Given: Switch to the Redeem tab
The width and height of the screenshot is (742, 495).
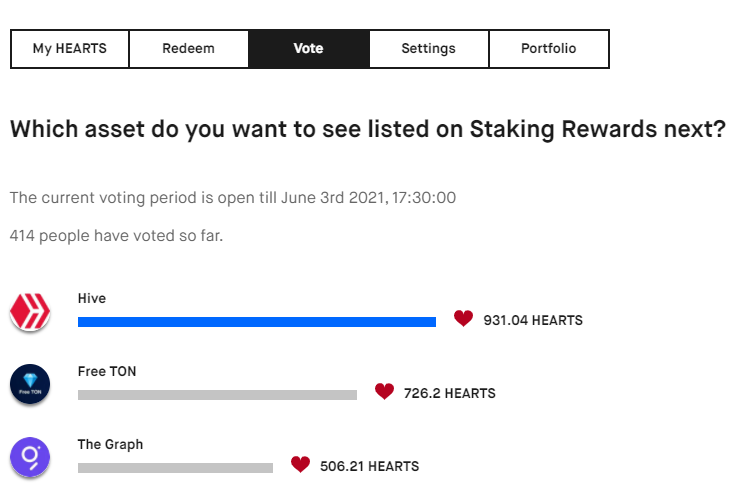Looking at the screenshot, I should click(188, 49).
